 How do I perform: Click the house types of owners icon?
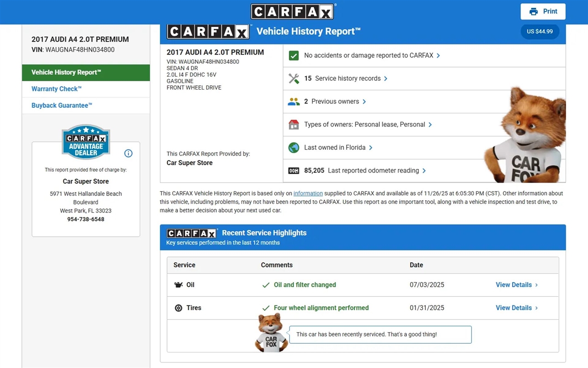tap(294, 124)
